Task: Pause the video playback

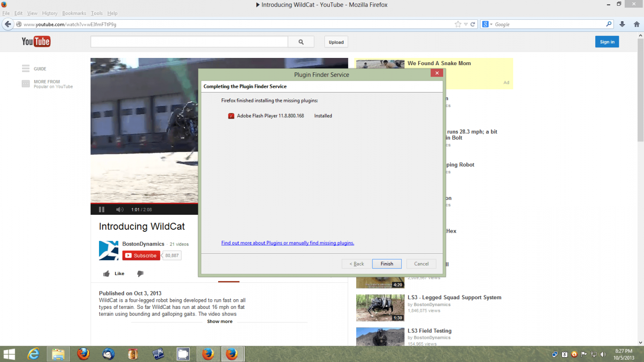Action: (101, 209)
